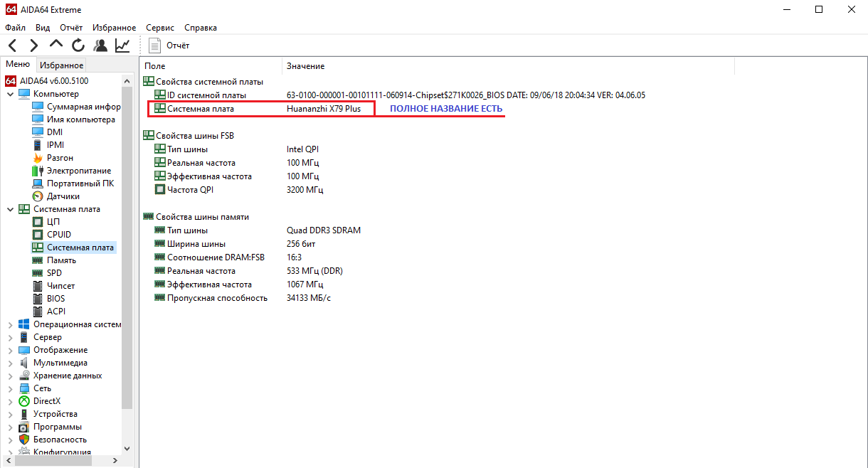Open the Сервис menu

pos(160,28)
